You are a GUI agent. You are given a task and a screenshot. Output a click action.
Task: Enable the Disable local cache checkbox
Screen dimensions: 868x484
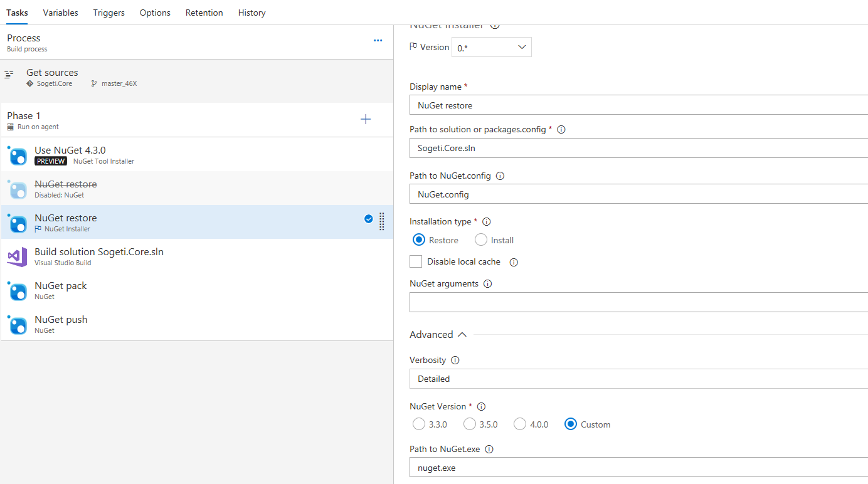[x=415, y=261]
